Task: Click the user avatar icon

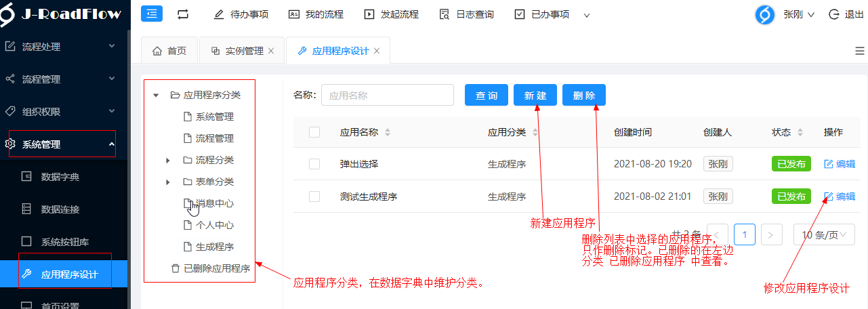Action: click(765, 14)
